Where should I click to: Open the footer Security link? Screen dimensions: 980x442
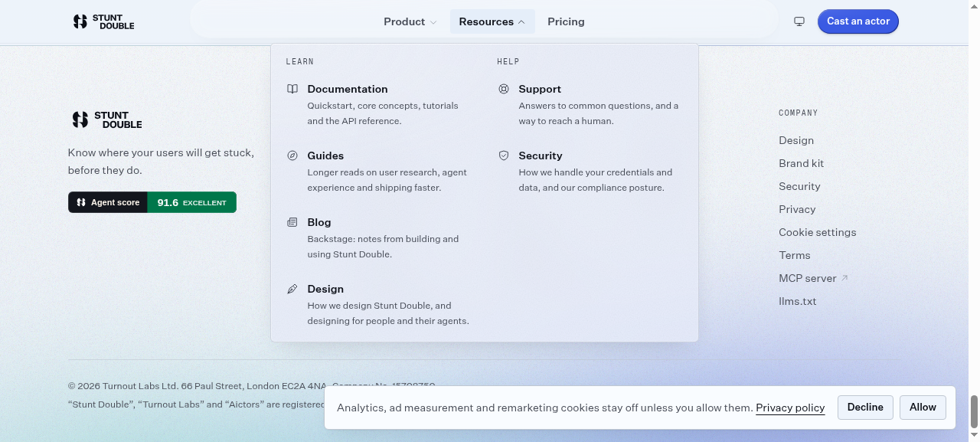point(799,186)
